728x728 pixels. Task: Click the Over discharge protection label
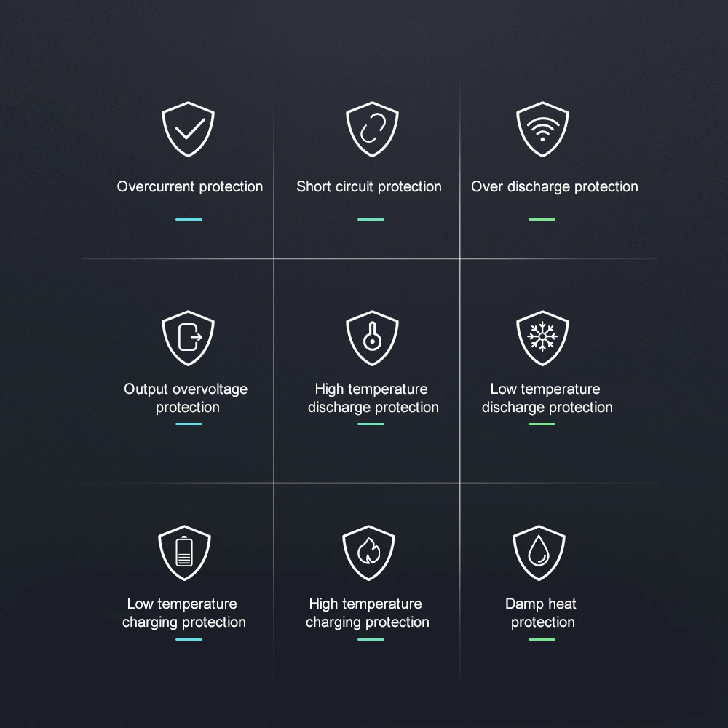tap(554, 187)
